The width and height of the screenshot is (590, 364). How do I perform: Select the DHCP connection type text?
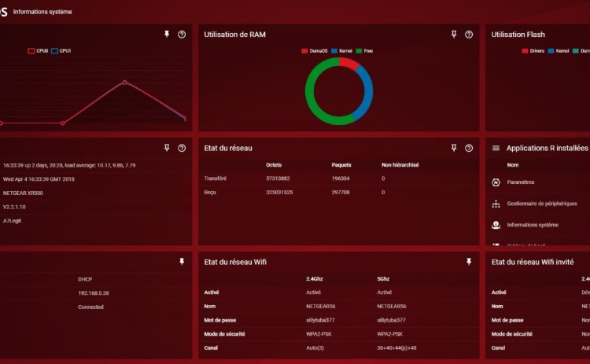85,279
